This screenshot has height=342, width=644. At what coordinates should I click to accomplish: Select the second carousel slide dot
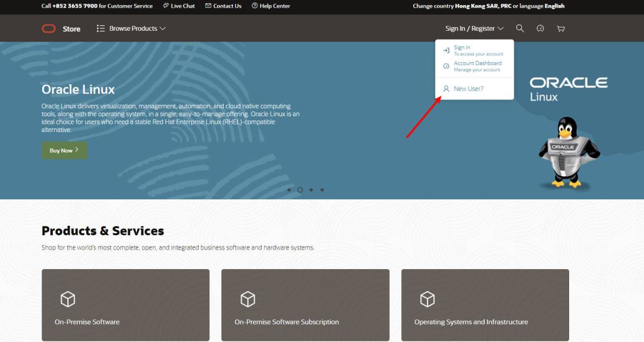pos(300,190)
